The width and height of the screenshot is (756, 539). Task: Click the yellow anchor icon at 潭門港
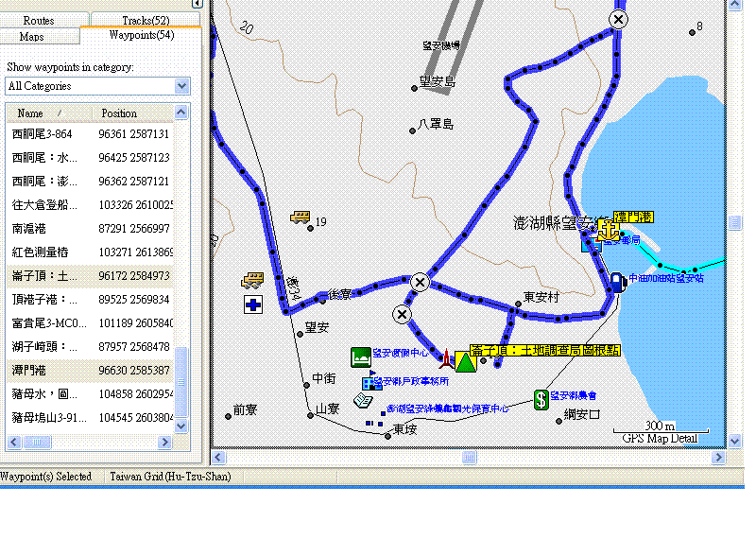[x=608, y=230]
